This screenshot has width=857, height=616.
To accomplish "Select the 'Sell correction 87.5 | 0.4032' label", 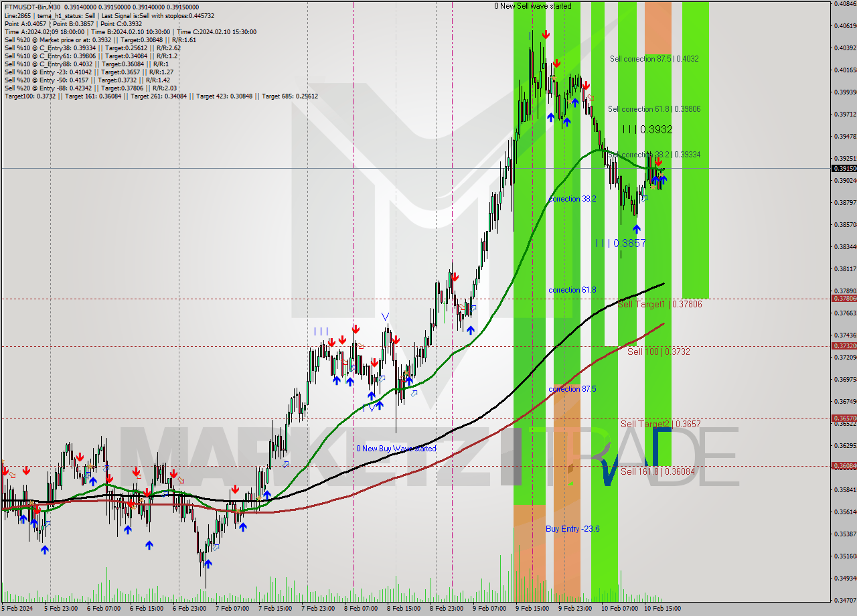I will pyautogui.click(x=654, y=59).
